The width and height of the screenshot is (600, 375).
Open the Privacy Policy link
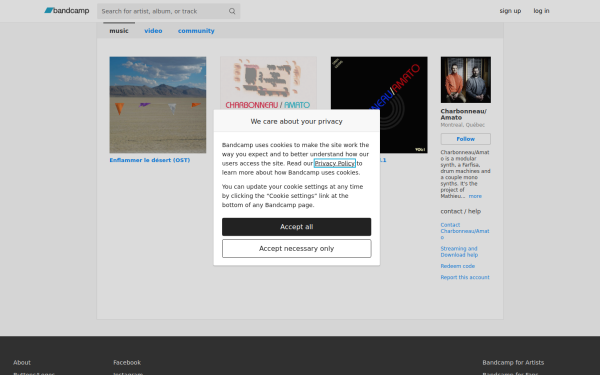334,163
